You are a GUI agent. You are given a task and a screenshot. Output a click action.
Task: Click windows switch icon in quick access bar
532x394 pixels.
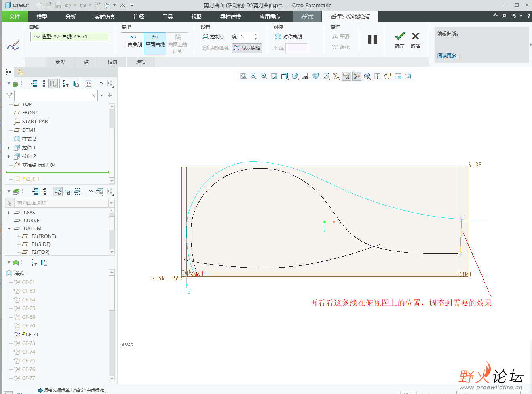coord(107,5)
